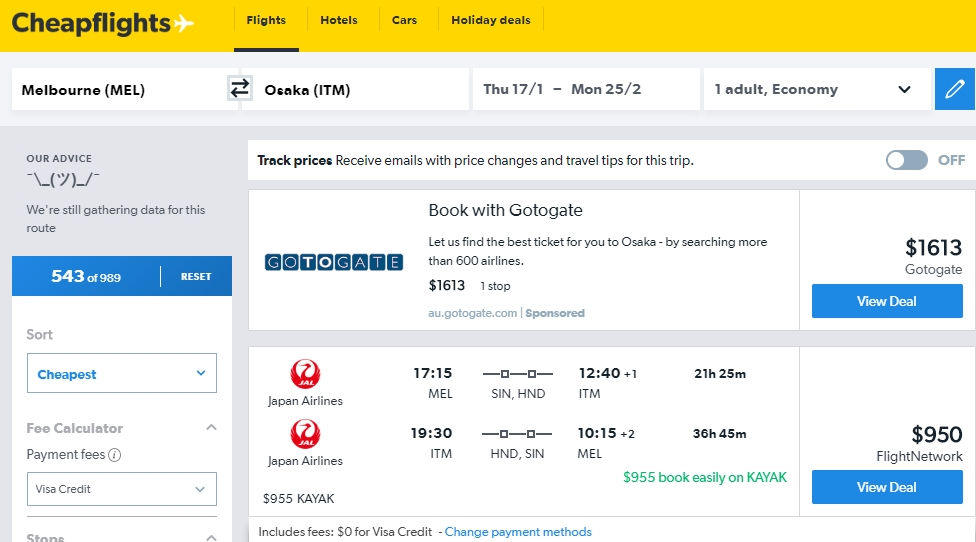This screenshot has width=976, height=542.
Task: Click Book with Gotogate heading
Action: pos(505,210)
